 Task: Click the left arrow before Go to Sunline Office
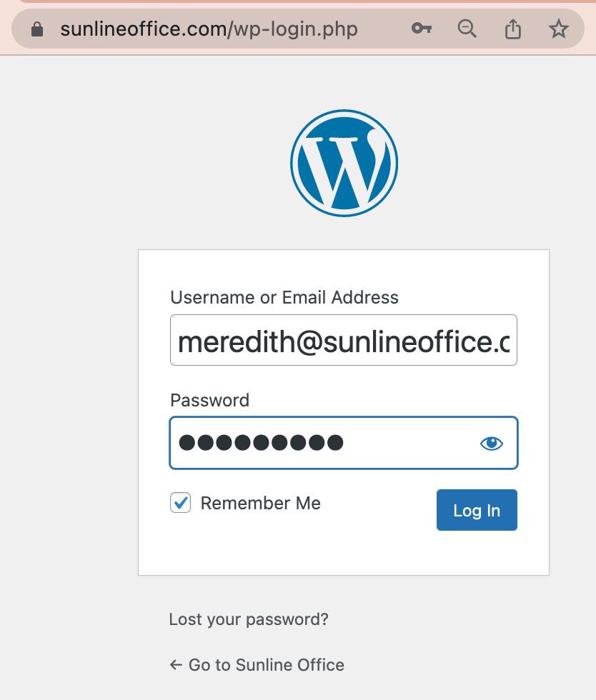pyautogui.click(x=176, y=665)
